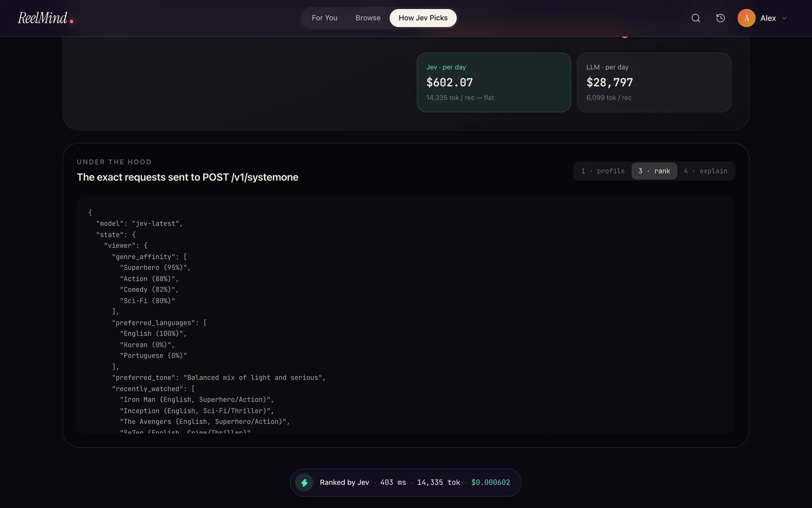Click the POST /v1/systemone heading
This screenshot has width=812, height=508.
[187, 177]
